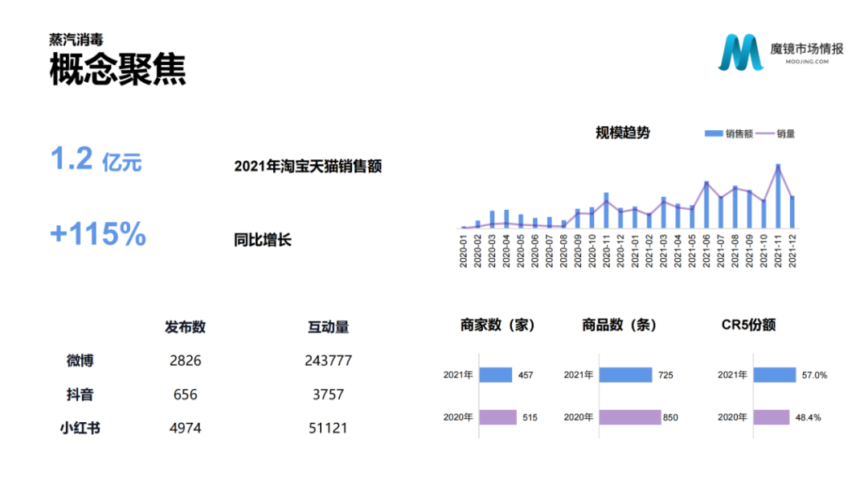Select the 2021-12 axis label
868x488 pixels.
pos(792,251)
